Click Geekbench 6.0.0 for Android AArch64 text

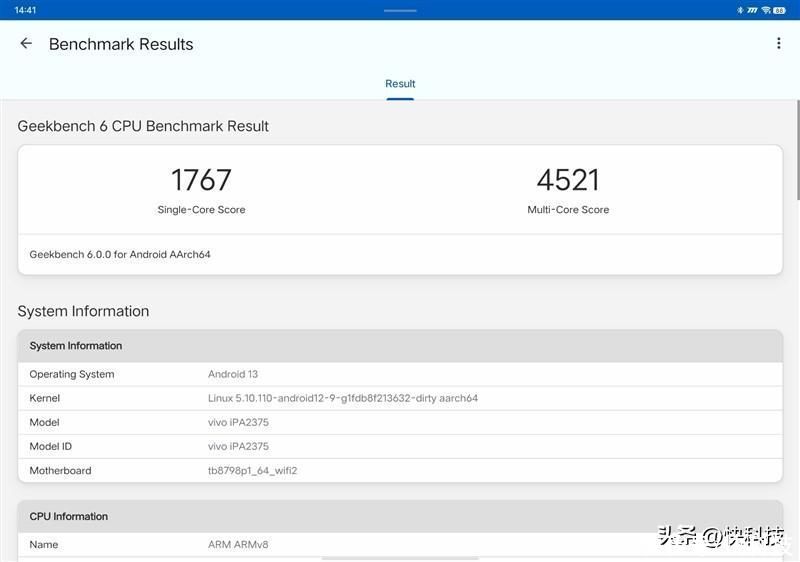click(120, 254)
